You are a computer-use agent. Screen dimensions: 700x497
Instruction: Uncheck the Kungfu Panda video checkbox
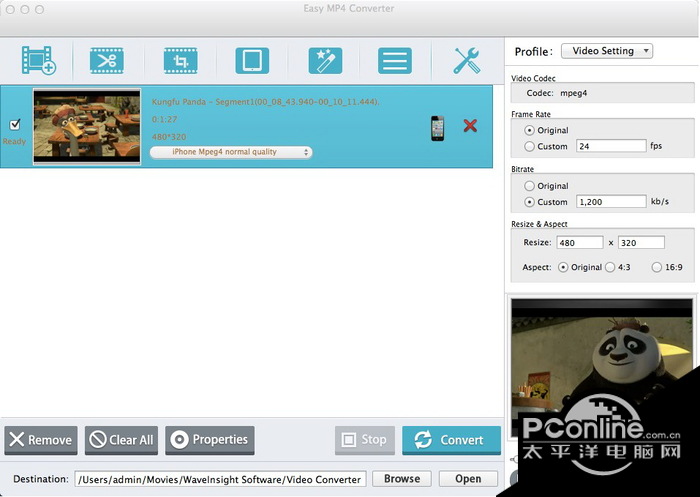(x=15, y=124)
